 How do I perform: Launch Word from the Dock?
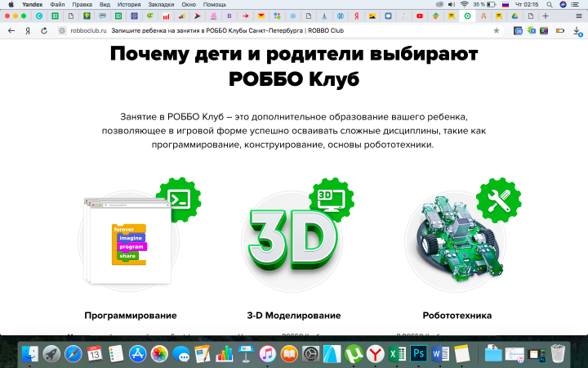pos(440,354)
